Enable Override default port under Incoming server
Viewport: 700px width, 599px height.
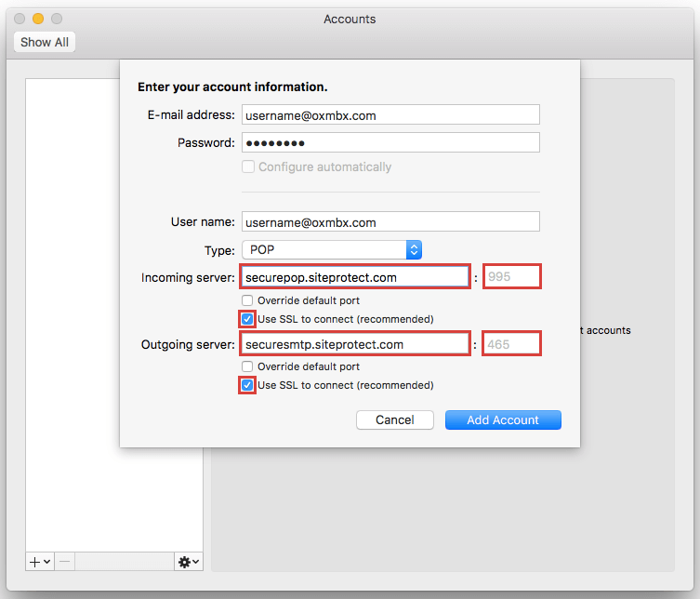pos(247,300)
